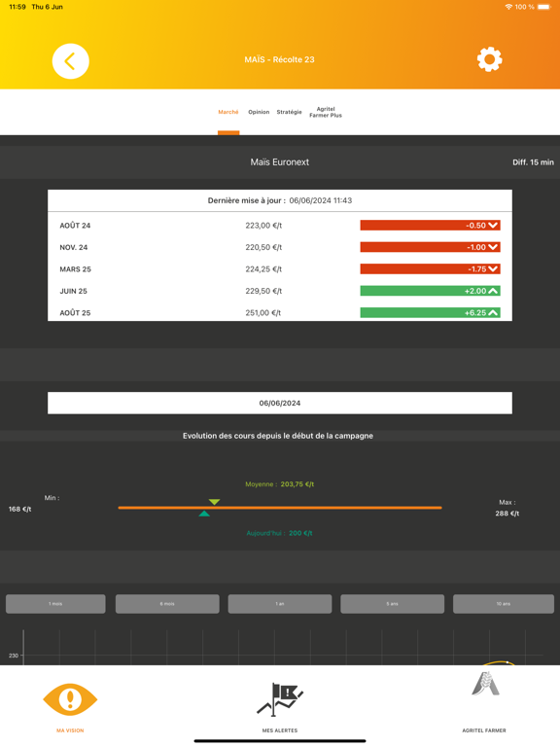Click the Dernière mise à jour timestamp
Image resolution: width=560 pixels, height=747 pixels.
click(x=280, y=200)
